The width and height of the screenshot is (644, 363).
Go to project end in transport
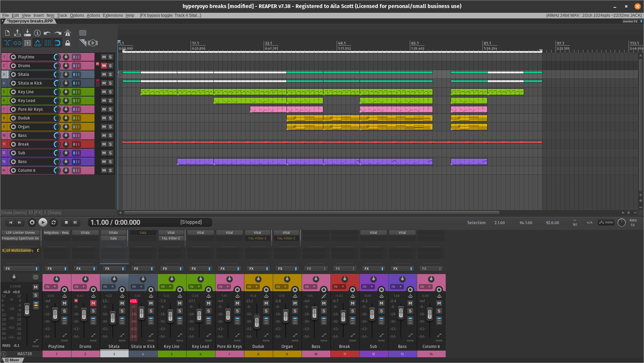[19, 222]
